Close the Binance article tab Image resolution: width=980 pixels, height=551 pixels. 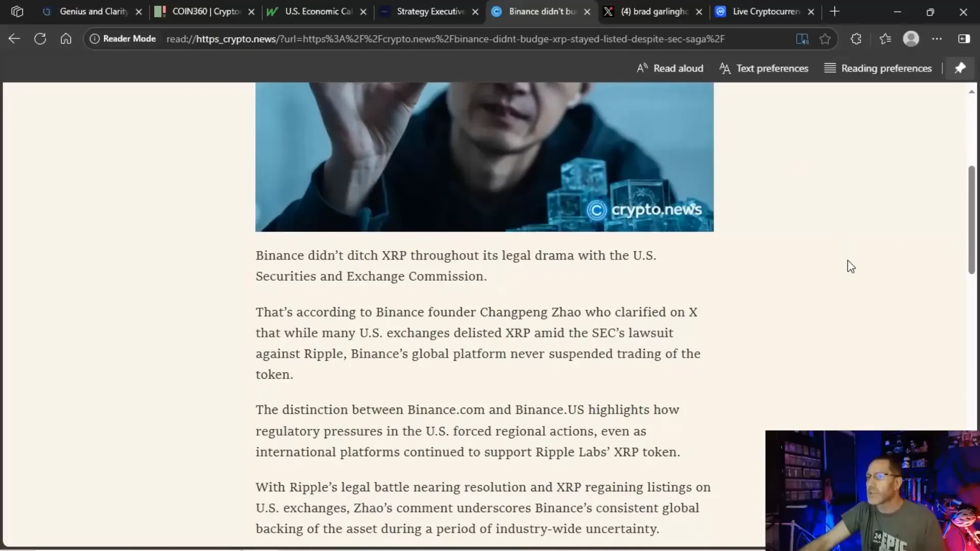click(x=587, y=12)
